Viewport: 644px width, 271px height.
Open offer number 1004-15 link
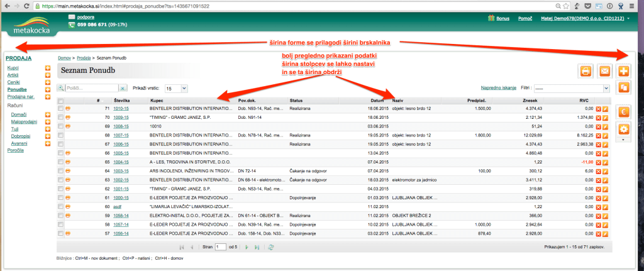(121, 162)
